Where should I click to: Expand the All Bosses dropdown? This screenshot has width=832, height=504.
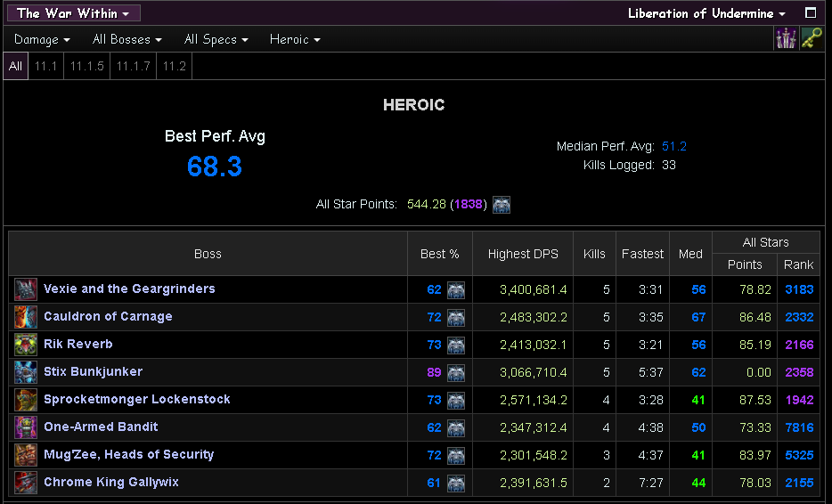click(126, 39)
